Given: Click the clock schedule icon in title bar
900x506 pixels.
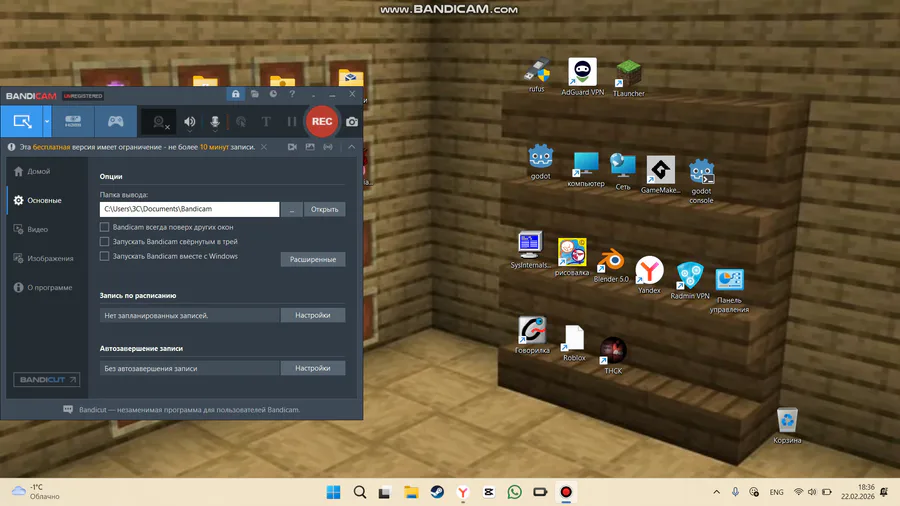Looking at the screenshot, I should (x=273, y=94).
